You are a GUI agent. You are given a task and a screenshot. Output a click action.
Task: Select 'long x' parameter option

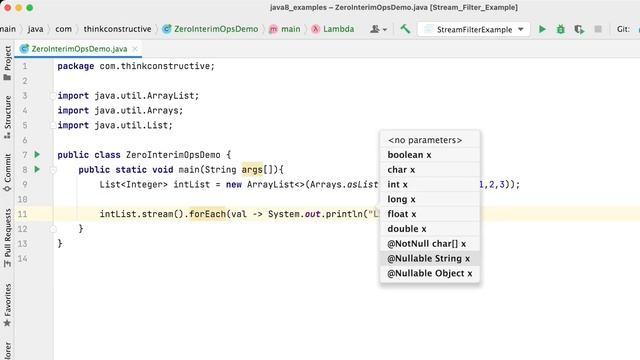click(x=429, y=199)
